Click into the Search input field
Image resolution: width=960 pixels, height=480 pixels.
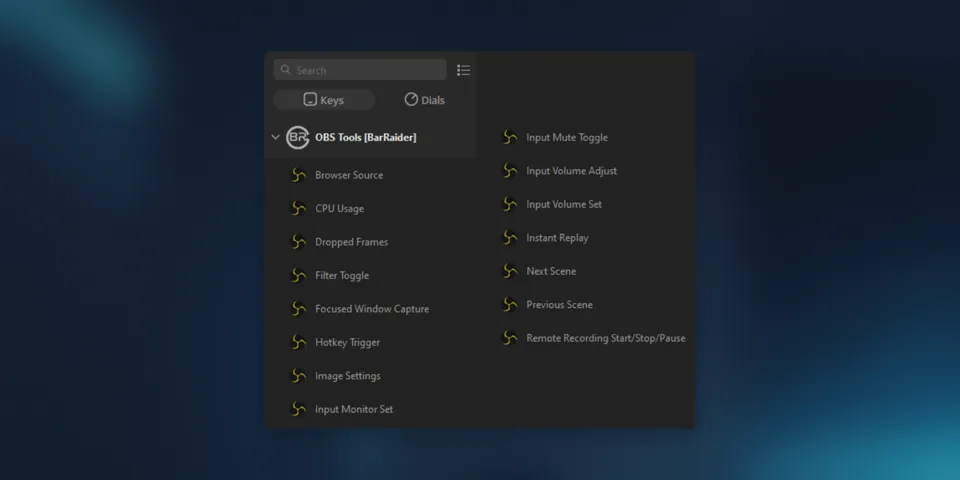tap(360, 70)
